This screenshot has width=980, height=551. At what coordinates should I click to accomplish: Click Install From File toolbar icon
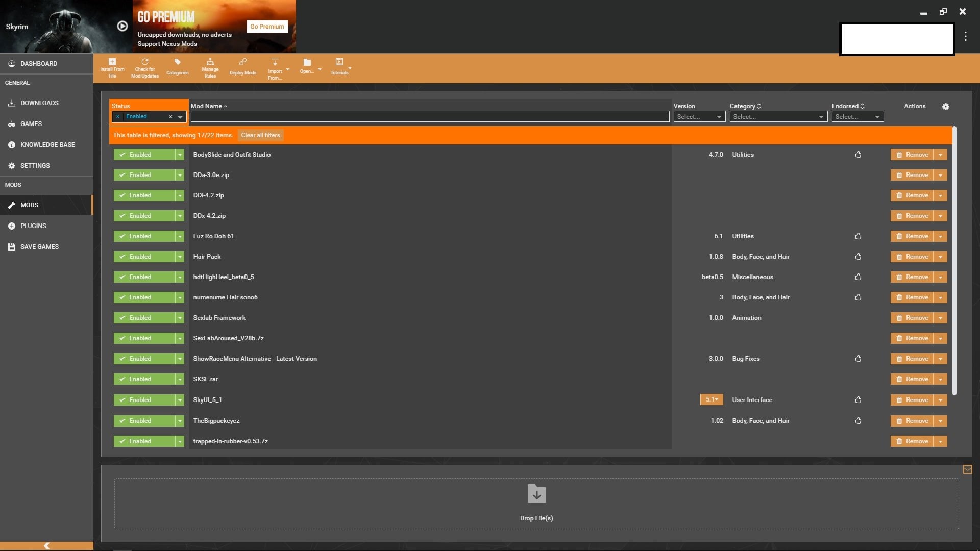[x=112, y=62]
